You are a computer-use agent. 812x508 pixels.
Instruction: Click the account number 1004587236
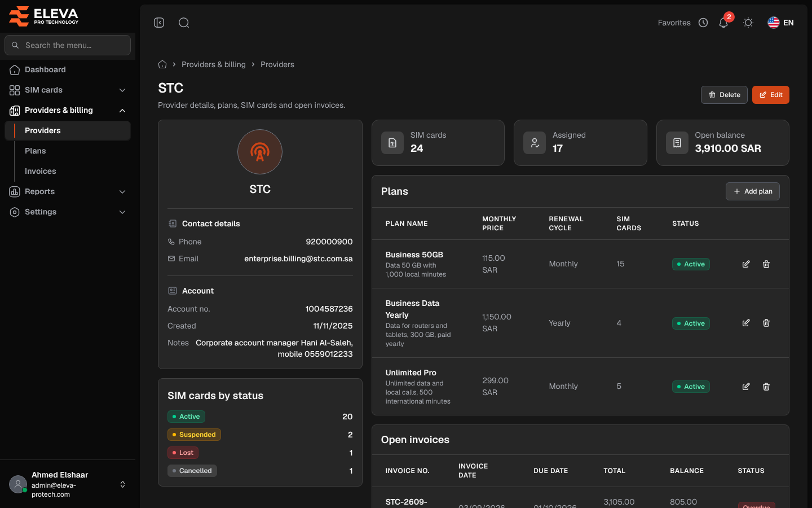(x=329, y=309)
